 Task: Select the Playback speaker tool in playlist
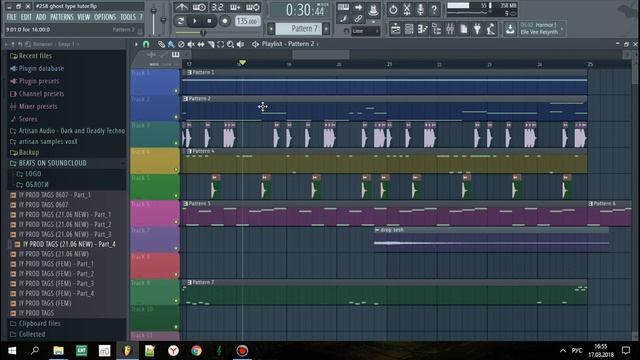[x=240, y=44]
